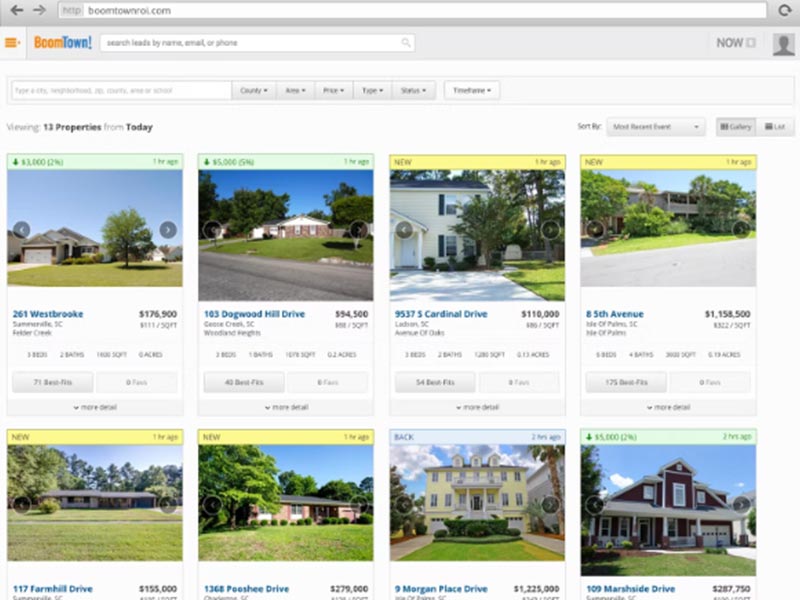The width and height of the screenshot is (800, 600).
Task: Click the browser forward arrow
Action: pyautogui.click(x=39, y=10)
